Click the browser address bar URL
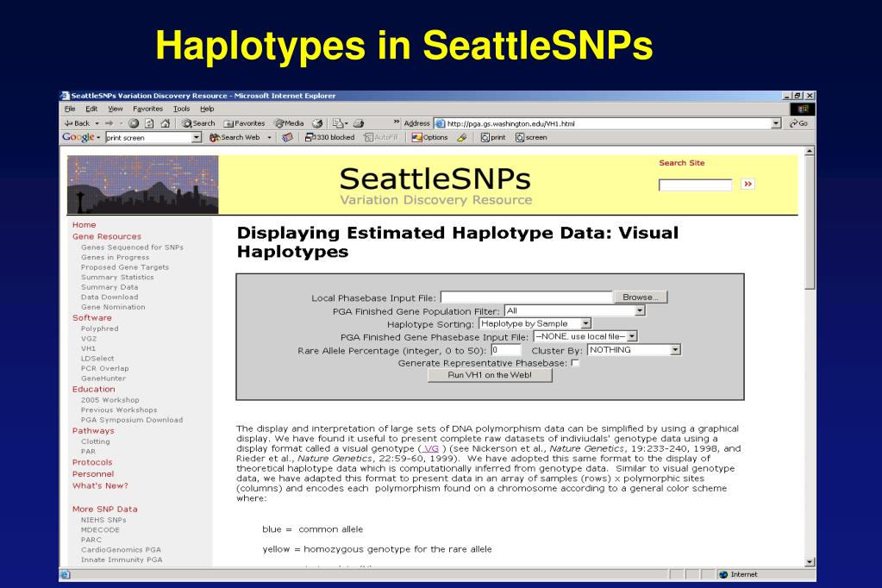 coord(510,124)
